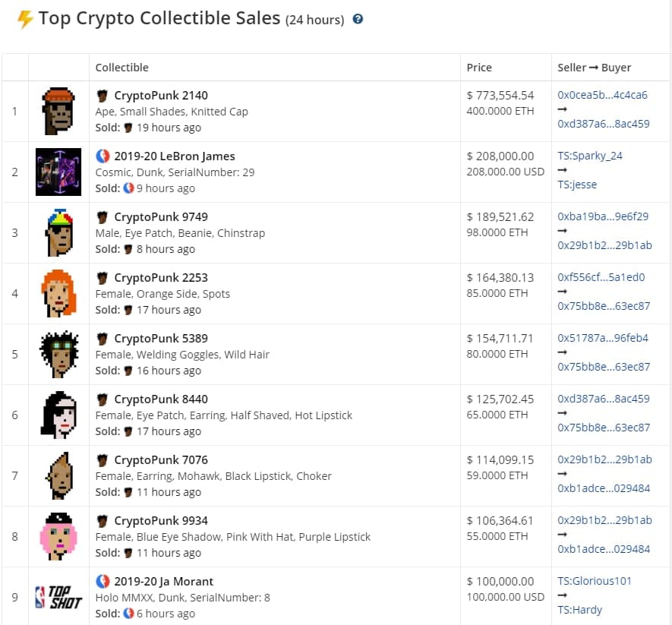
Task: Click NBA Top Shot icon beside LeBron James
Action: 103,156
